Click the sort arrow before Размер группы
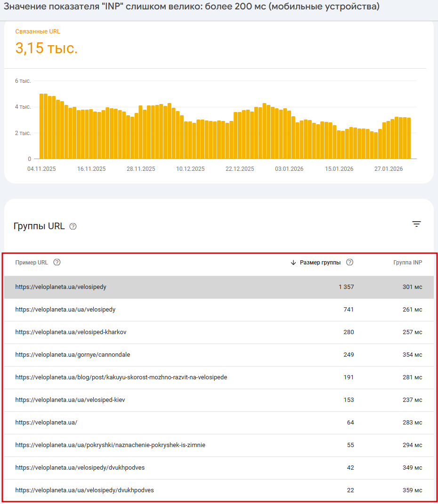Screen dimensions: 438x504 click(x=293, y=263)
